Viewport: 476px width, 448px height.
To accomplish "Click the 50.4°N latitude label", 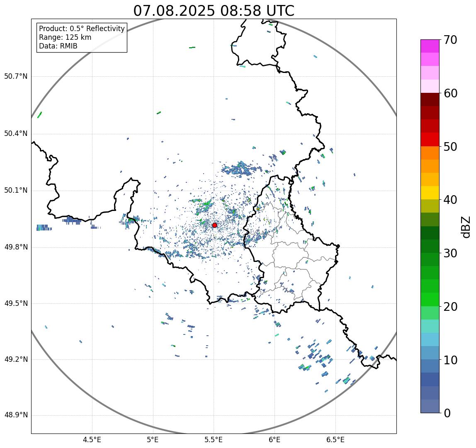I will 16,133.
